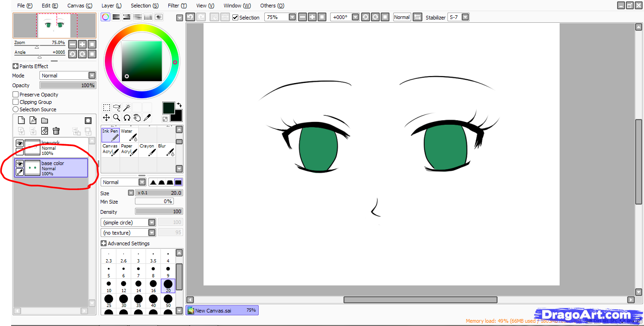Click the layer Opacity slider bar

point(68,85)
